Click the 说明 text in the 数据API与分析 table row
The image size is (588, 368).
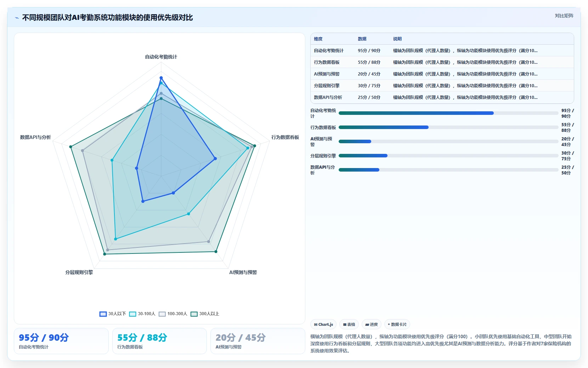(x=465, y=97)
